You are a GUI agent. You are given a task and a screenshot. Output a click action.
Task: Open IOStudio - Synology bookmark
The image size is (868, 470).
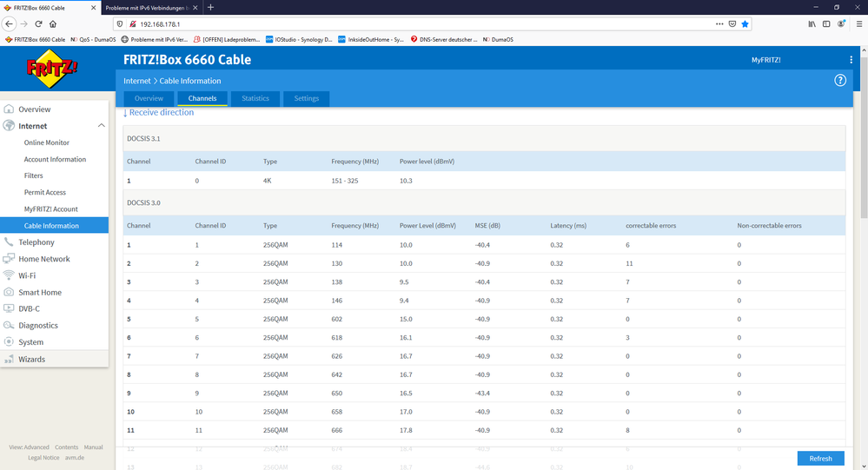click(x=299, y=39)
